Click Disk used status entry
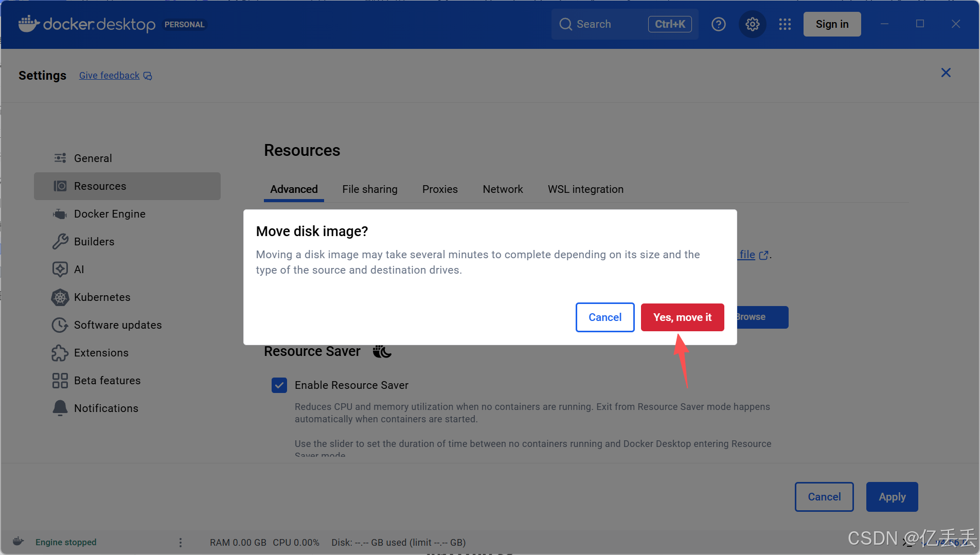Screen dimensions: 980x555 [x=399, y=543]
